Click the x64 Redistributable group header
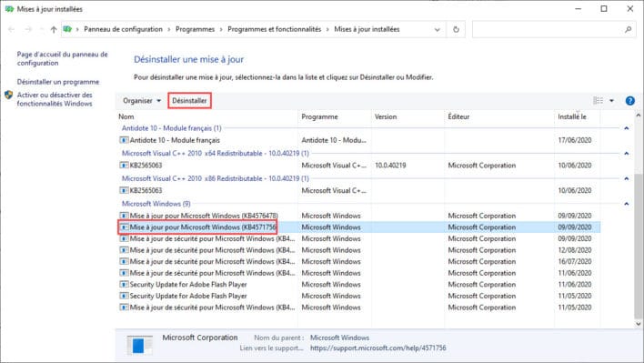644x363 pixels. coord(216,153)
